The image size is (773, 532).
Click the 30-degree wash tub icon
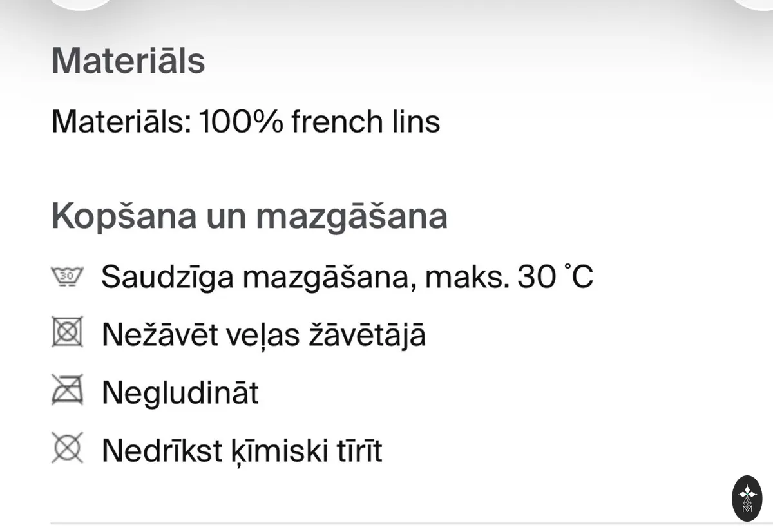click(67, 278)
